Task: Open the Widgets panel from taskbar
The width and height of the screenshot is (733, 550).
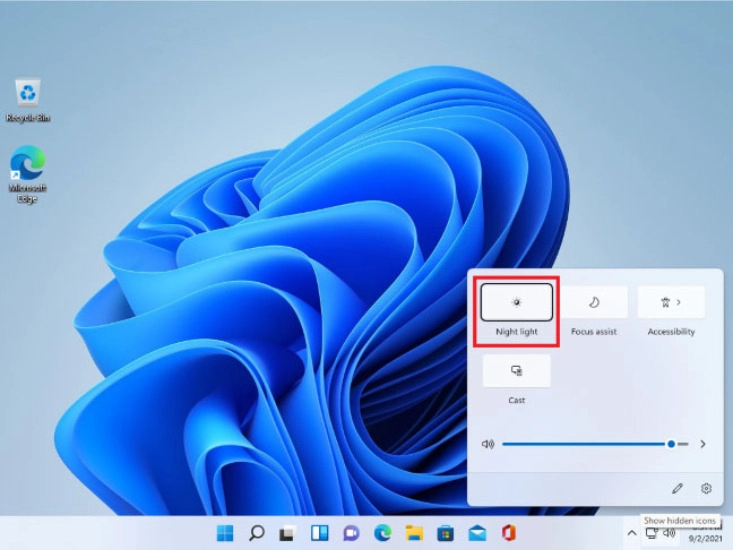Action: click(320, 533)
